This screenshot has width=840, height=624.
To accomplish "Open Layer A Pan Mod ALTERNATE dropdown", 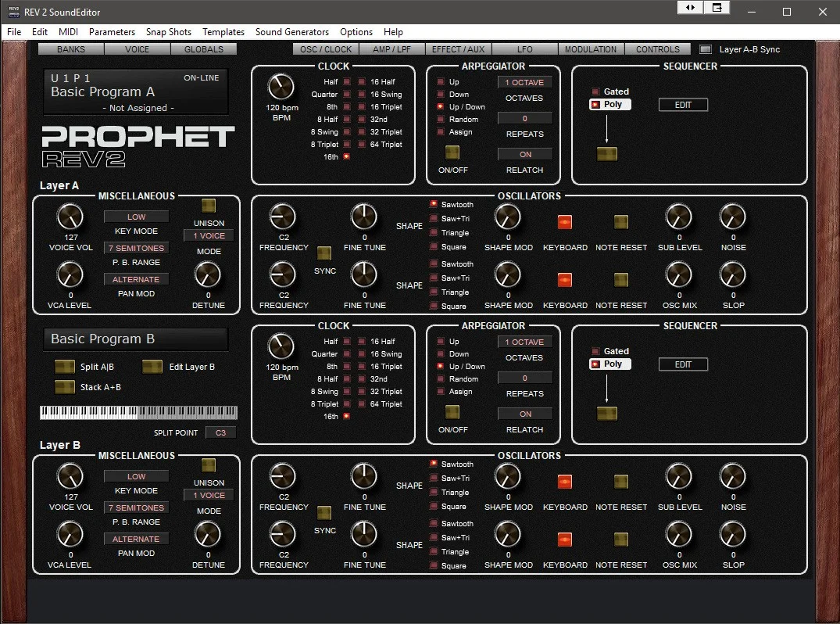I will pos(136,278).
